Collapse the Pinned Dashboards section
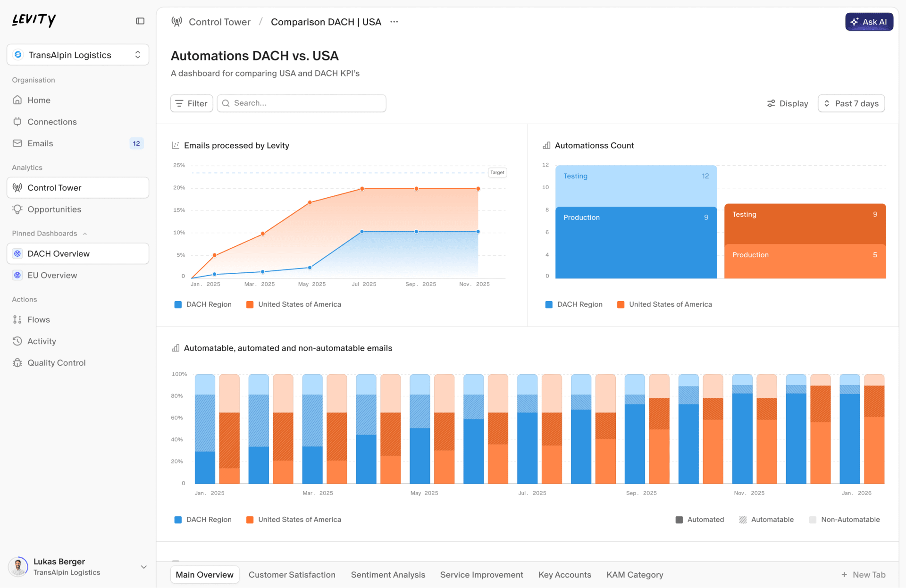 (x=85, y=233)
